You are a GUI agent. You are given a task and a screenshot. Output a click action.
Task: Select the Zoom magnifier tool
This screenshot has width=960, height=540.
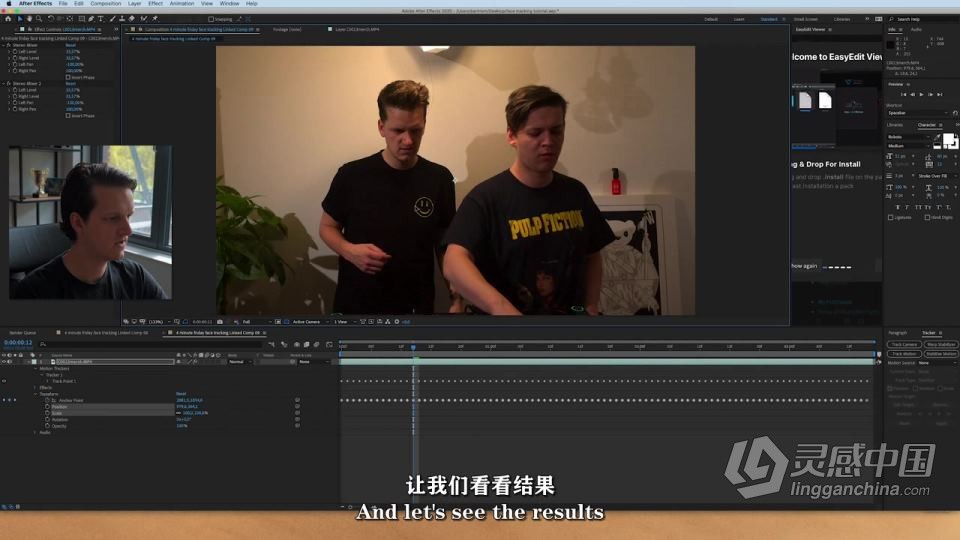(39, 19)
